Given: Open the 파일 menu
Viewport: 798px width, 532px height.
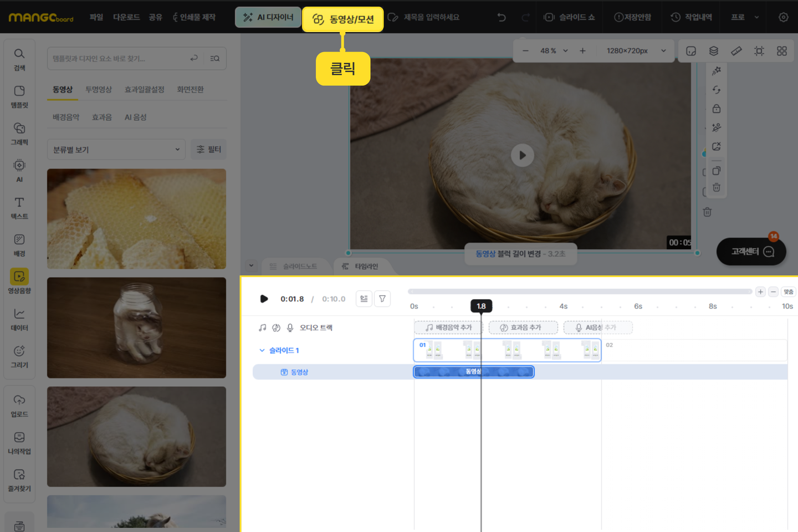Looking at the screenshot, I should (x=96, y=17).
